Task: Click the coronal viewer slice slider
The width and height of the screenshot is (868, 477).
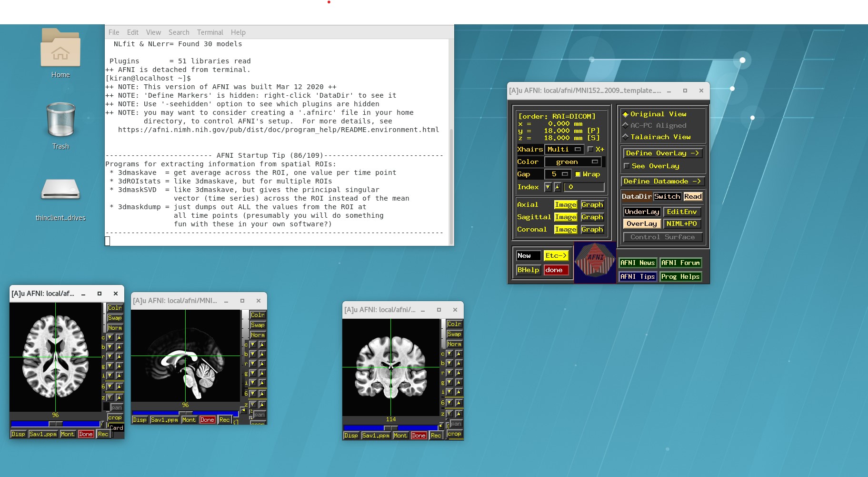Action: tap(391, 427)
